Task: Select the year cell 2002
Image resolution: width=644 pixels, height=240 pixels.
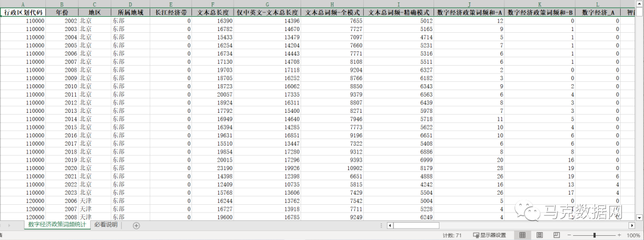Action: [x=61, y=20]
